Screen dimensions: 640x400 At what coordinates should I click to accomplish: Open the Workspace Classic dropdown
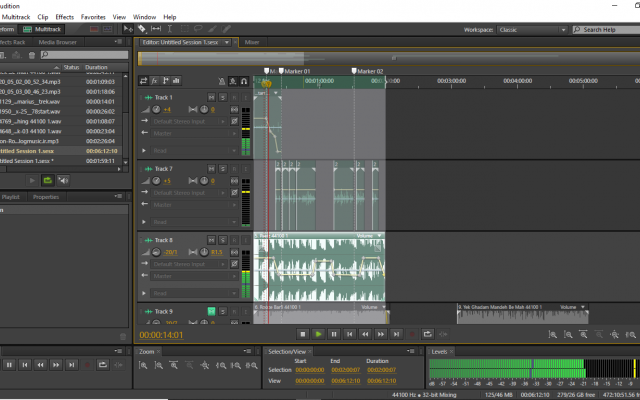pyautogui.click(x=532, y=30)
